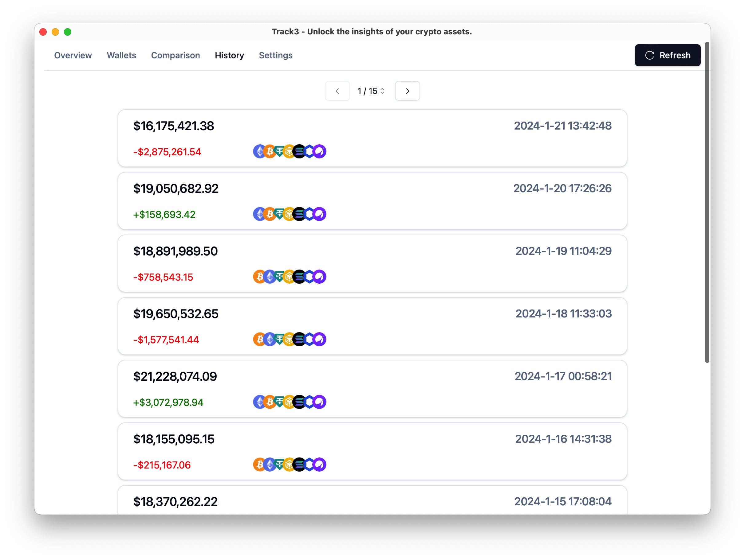Viewport: 745px width, 560px height.
Task: Click Chainlink icon in the $18,155,095.15 record
Action: pyautogui.click(x=309, y=465)
